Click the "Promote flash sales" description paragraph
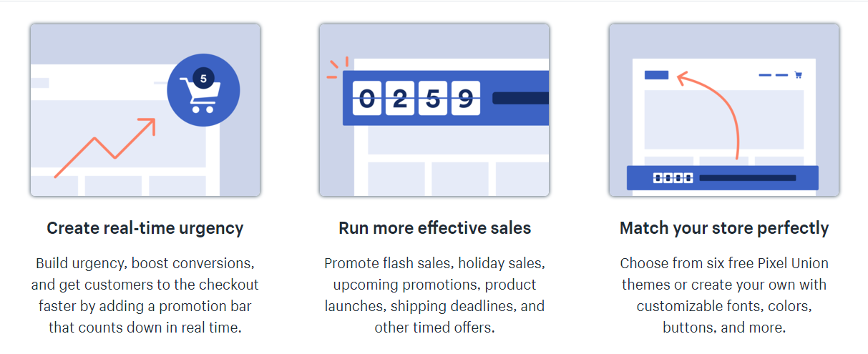The image size is (868, 354). point(434,295)
